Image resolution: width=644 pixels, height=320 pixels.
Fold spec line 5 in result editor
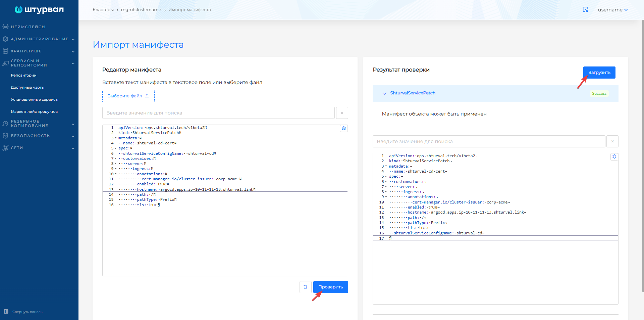click(x=386, y=176)
